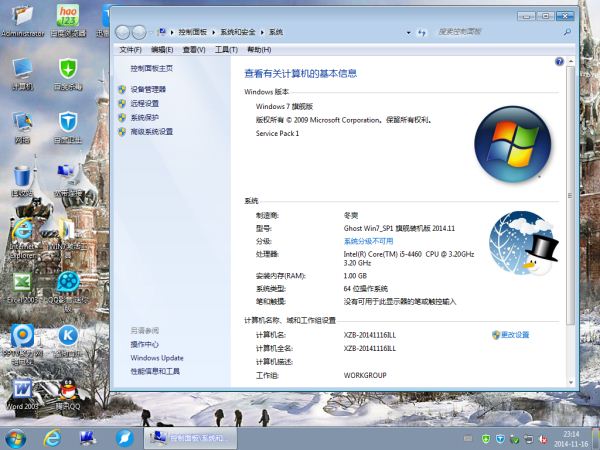The width and height of the screenshot is (600, 450).
Task: Click the vertical scrollbar down arrow
Action: click(571, 382)
